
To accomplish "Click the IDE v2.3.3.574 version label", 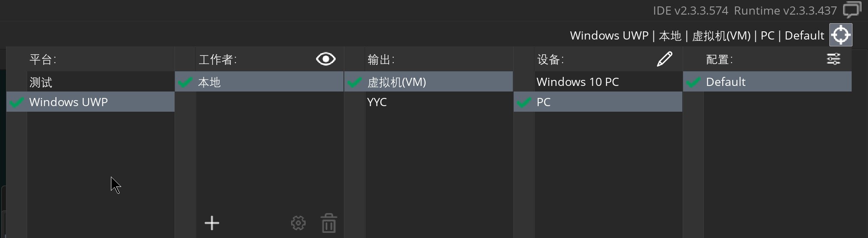I will (x=690, y=10).
